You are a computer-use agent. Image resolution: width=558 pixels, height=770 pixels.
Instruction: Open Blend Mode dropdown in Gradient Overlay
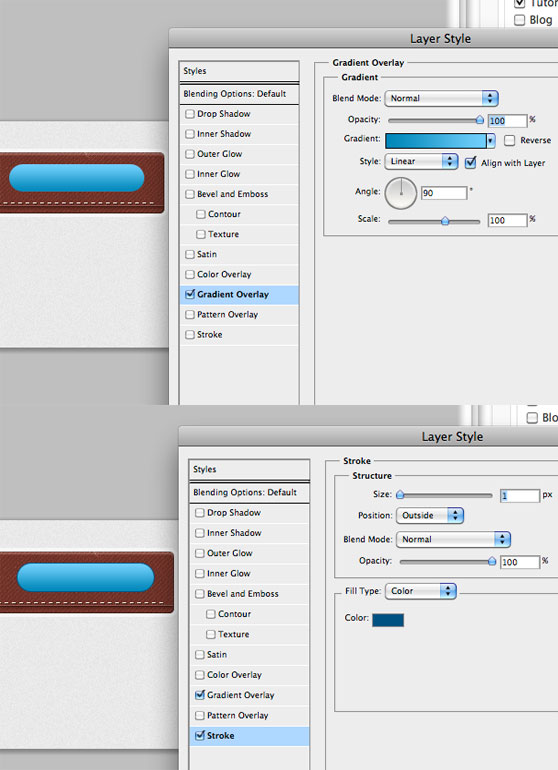(x=442, y=98)
